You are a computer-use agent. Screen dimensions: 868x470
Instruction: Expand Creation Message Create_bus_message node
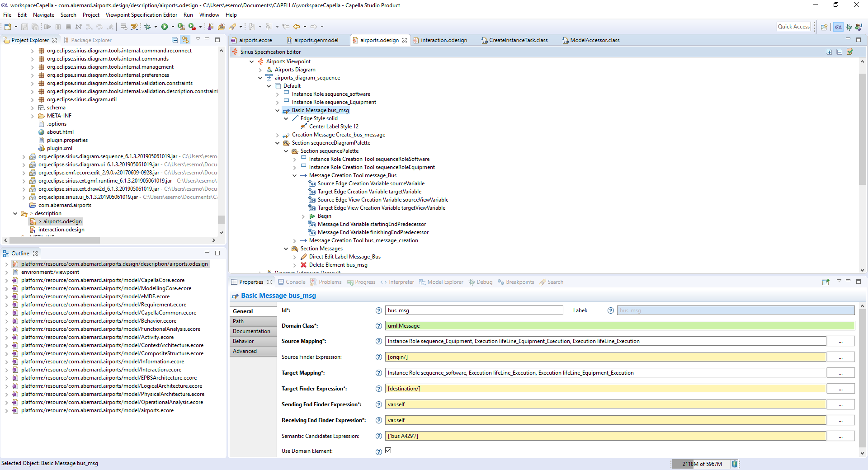pos(278,135)
